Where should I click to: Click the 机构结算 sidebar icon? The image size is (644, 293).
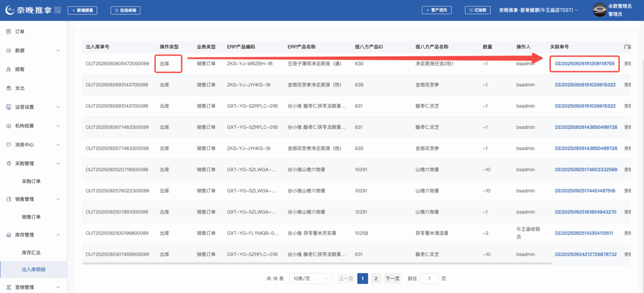point(9,126)
